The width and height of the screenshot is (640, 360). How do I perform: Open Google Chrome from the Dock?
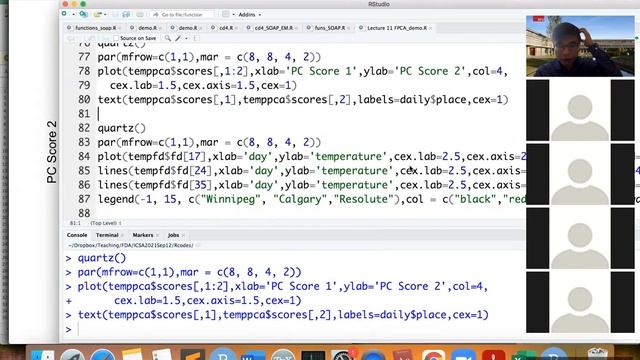click(x=433, y=354)
